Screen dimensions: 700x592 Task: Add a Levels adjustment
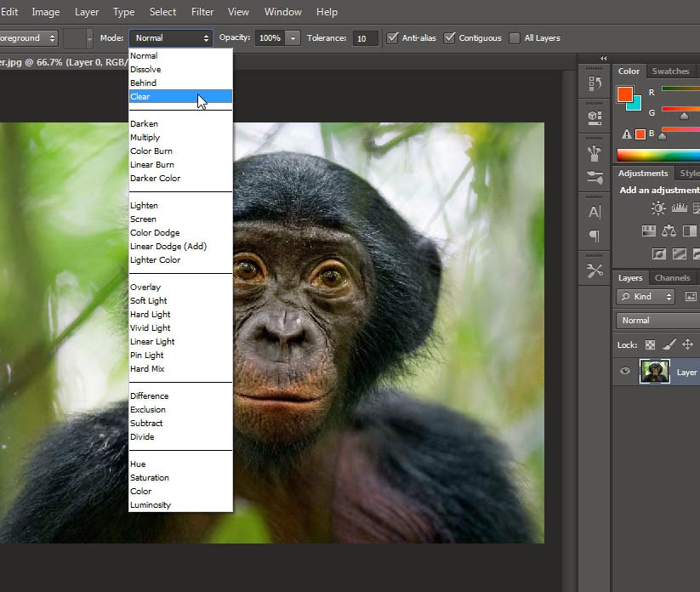pyautogui.click(x=680, y=208)
